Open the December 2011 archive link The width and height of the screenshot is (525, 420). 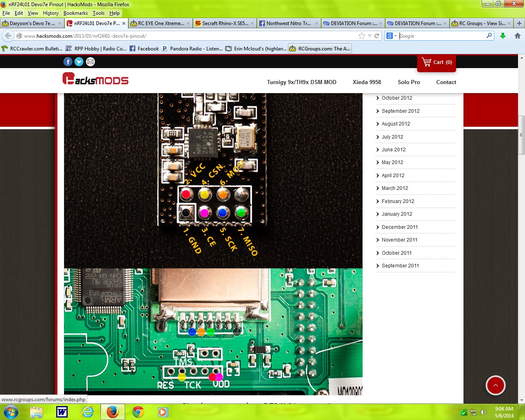(399, 227)
